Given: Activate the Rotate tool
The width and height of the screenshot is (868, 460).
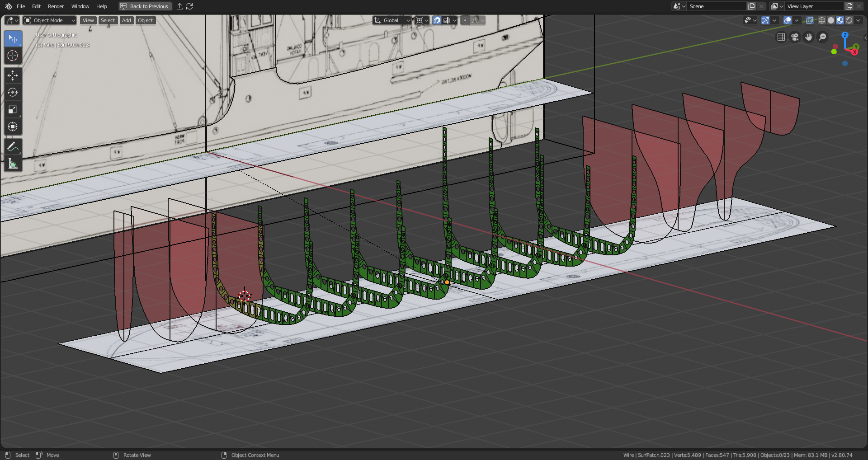Looking at the screenshot, I should (x=13, y=93).
